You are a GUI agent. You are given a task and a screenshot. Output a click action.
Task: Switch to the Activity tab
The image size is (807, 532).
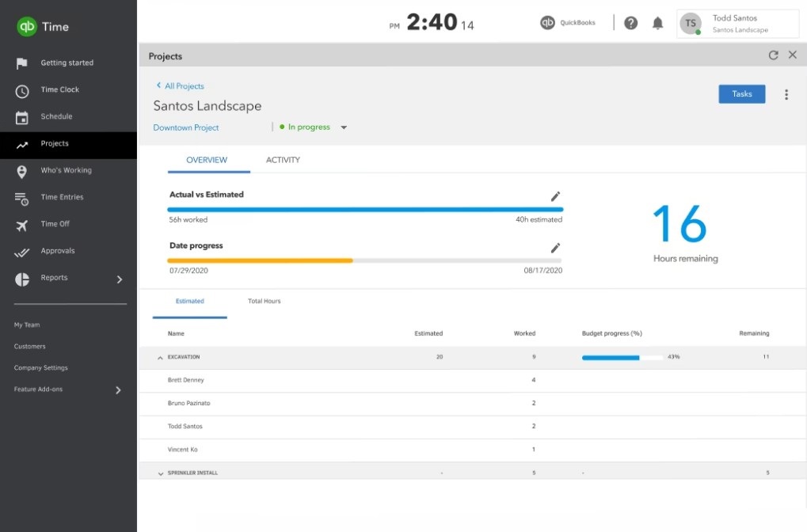283,160
